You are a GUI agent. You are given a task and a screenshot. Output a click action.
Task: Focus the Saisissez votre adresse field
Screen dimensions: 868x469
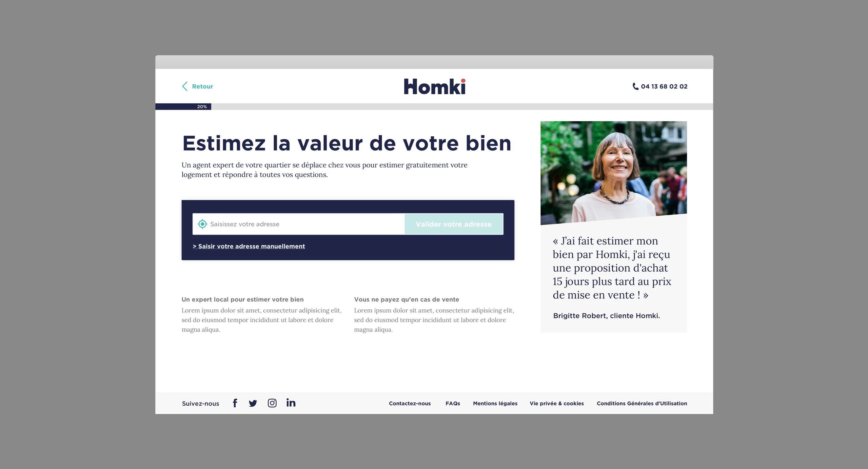pos(298,224)
